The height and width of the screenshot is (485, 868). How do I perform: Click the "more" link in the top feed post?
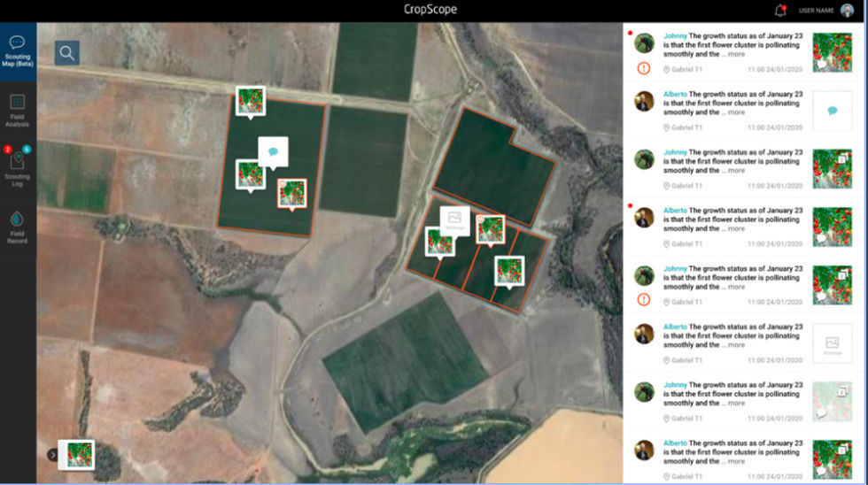736,54
